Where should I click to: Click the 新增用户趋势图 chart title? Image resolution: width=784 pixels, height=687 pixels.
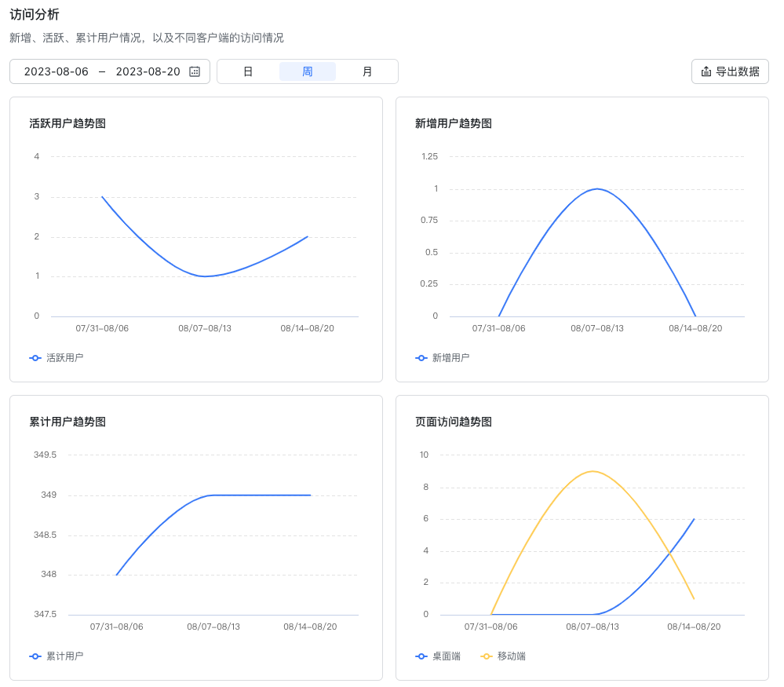(x=454, y=123)
